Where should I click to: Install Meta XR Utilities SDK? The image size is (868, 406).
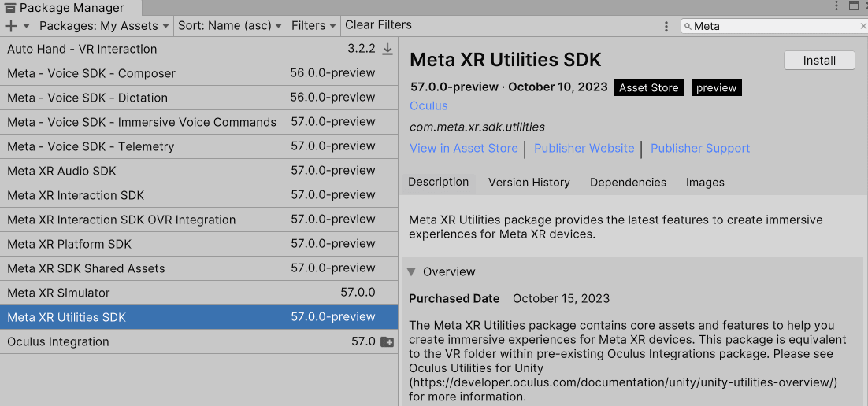(x=819, y=61)
